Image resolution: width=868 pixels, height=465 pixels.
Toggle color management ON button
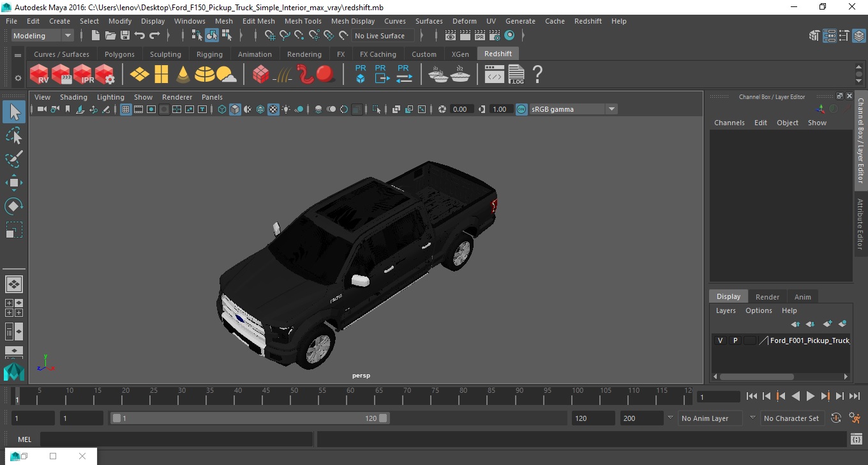(521, 109)
